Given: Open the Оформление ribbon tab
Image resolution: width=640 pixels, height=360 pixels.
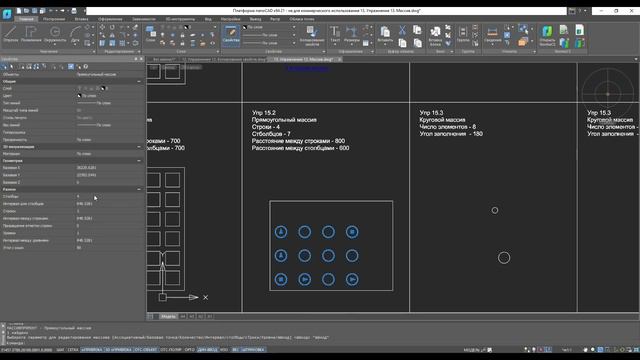Looking at the screenshot, I should (110, 19).
